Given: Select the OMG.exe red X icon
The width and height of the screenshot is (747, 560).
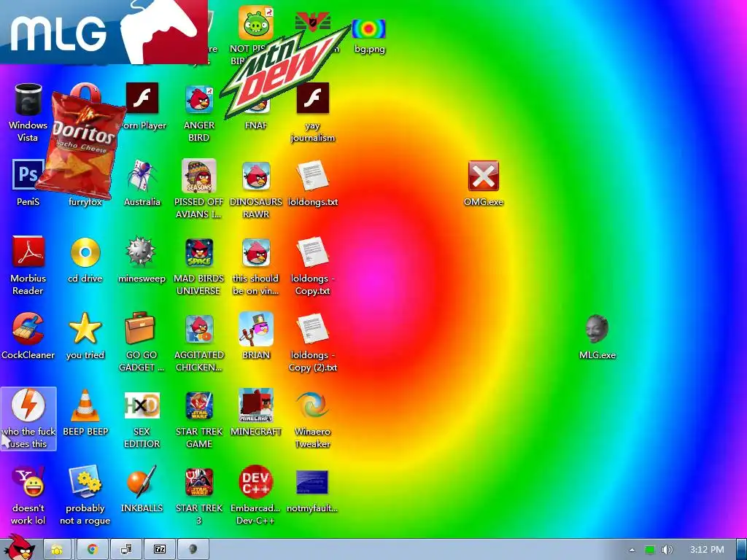Looking at the screenshot, I should coord(484,176).
